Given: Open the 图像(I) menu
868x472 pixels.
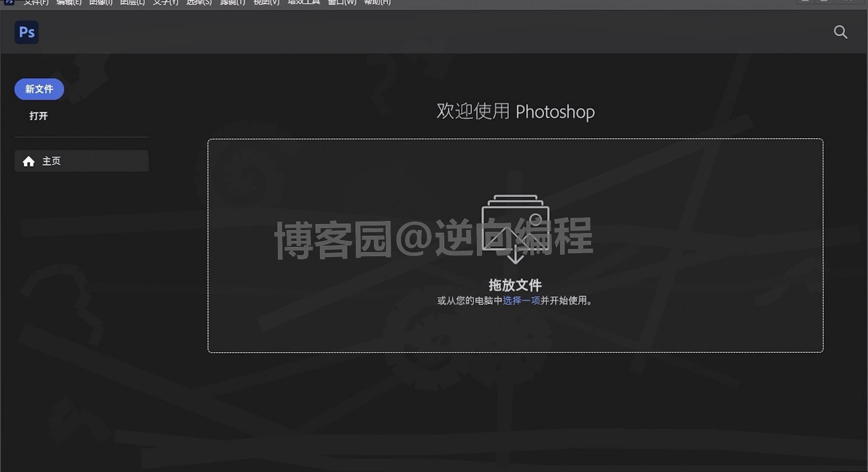Looking at the screenshot, I should click(100, 3).
